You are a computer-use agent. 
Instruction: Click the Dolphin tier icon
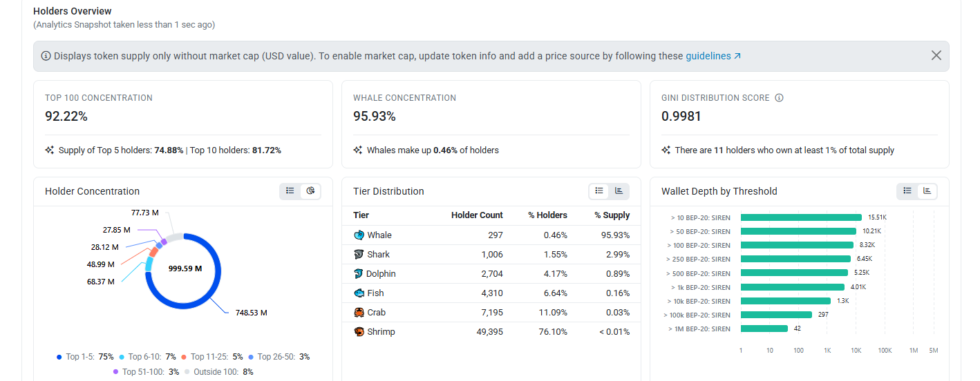(x=359, y=274)
